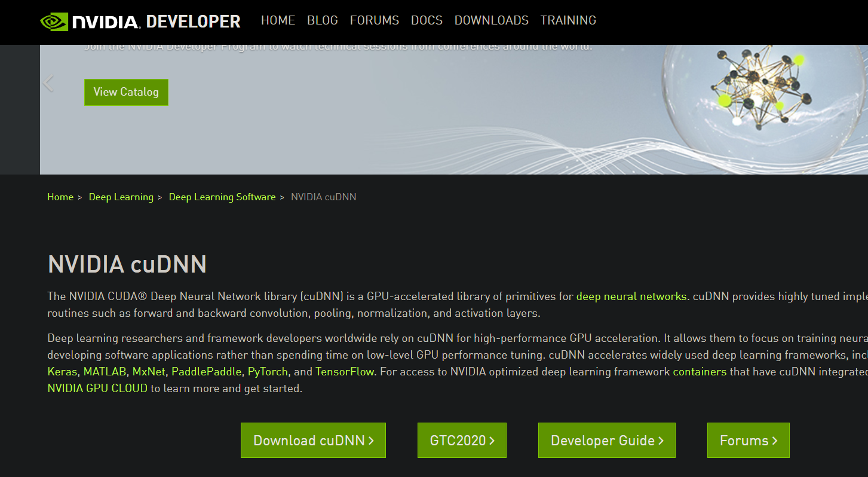Open the TRAINING navigation item
Screen dimensions: 868x477
(568, 20)
